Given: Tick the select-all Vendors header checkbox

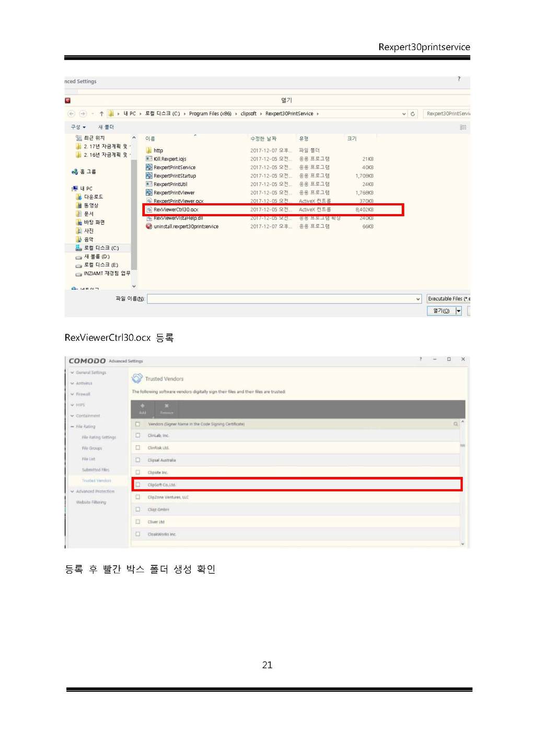Looking at the screenshot, I should coord(138,424).
